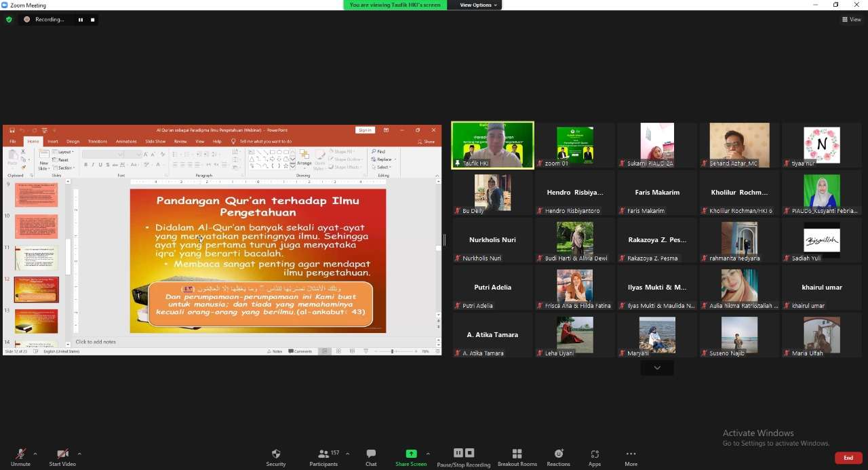Open the View Options dropdown

pyautogui.click(x=478, y=5)
